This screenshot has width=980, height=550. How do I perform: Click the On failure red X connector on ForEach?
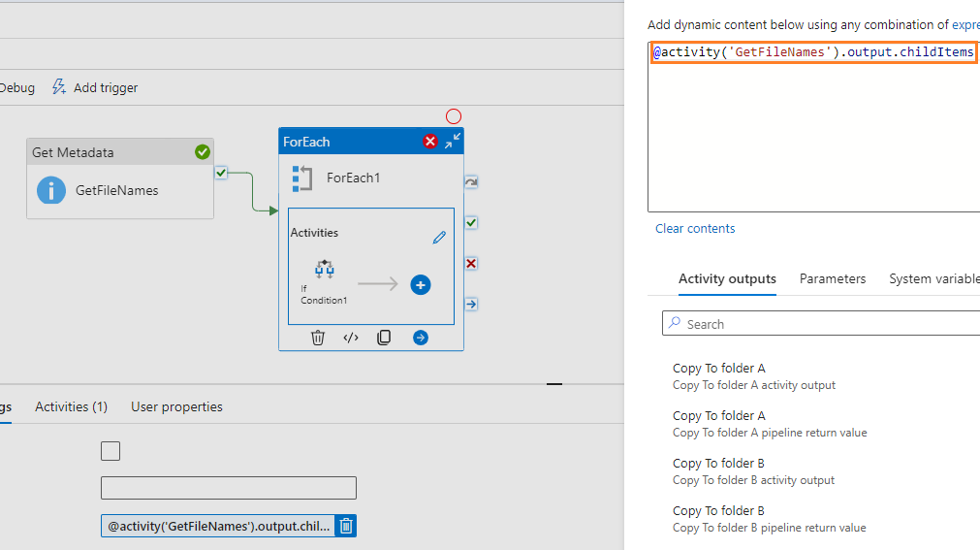tap(471, 264)
